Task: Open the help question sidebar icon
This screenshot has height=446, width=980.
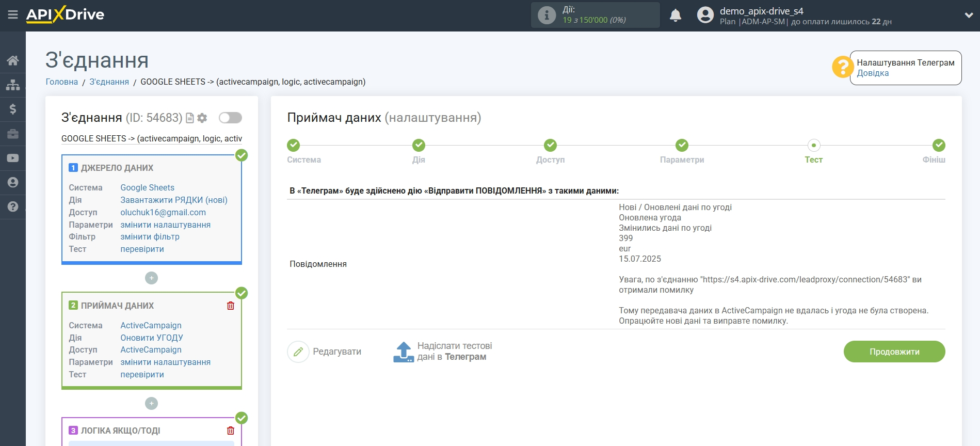Action: (13, 206)
